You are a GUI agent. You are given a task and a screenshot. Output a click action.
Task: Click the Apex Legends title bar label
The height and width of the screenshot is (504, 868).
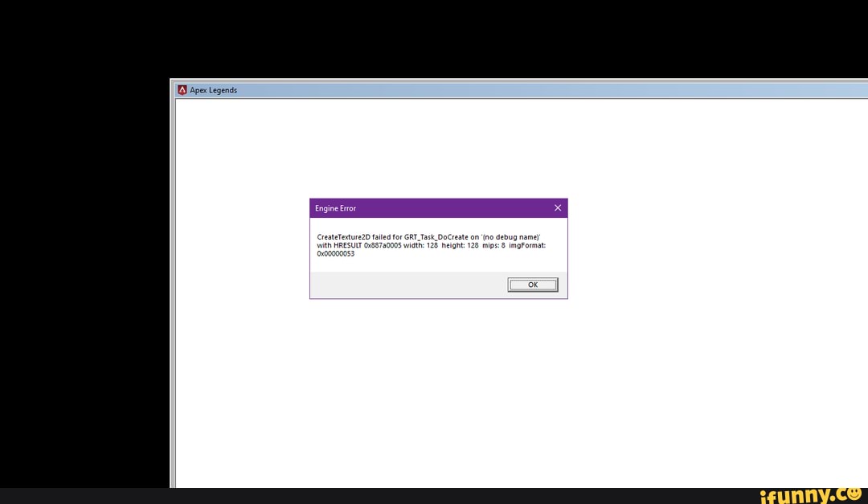tap(212, 89)
